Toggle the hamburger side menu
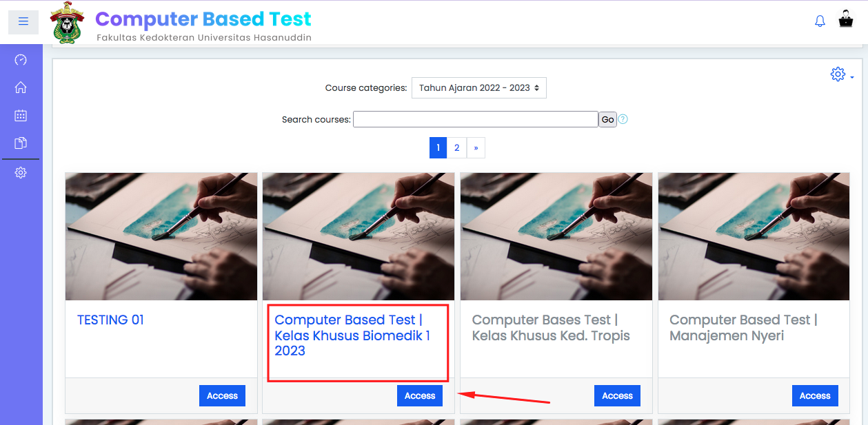 tap(23, 21)
